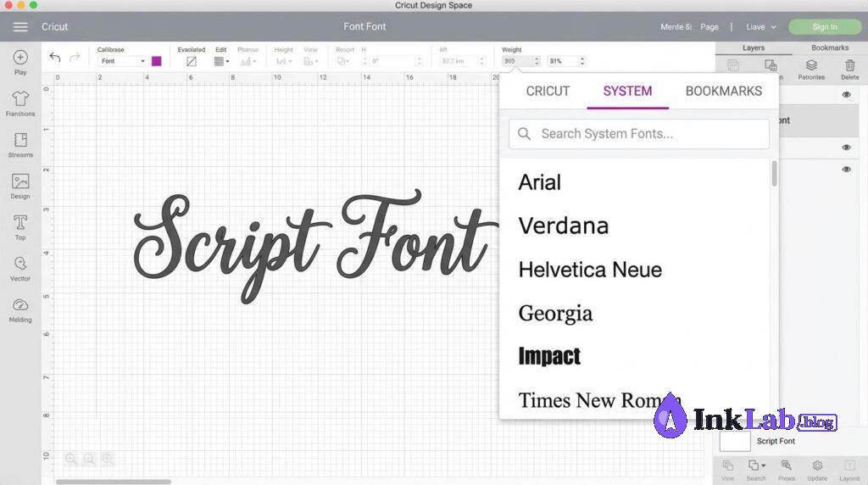Screen dimensions: 868x485
Task: Switch to the SYSTEM fonts tab
Action: (627, 91)
